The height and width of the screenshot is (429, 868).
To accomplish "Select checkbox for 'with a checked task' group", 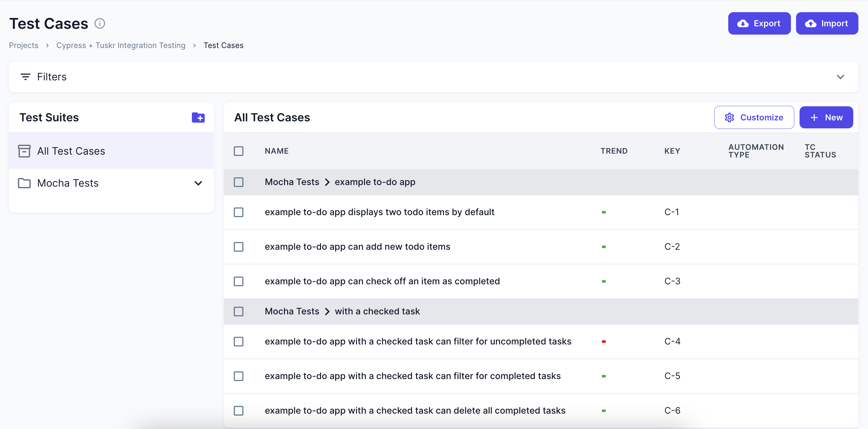I will click(x=239, y=311).
